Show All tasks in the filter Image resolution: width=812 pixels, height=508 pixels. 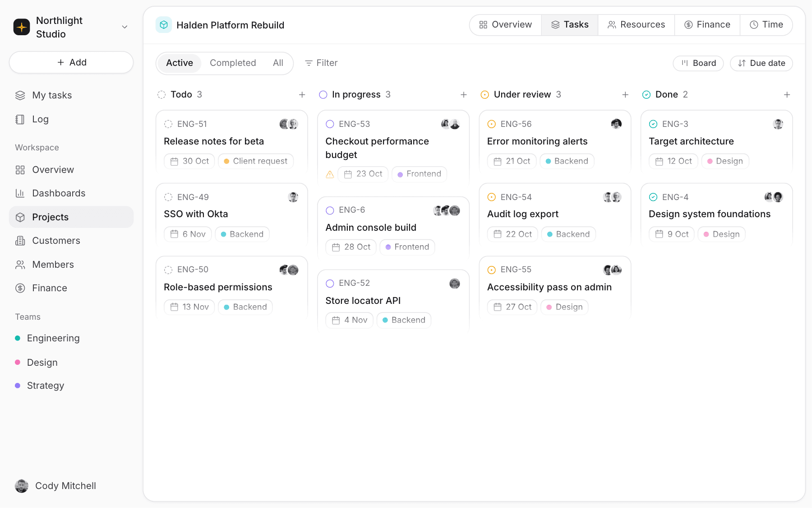point(278,63)
